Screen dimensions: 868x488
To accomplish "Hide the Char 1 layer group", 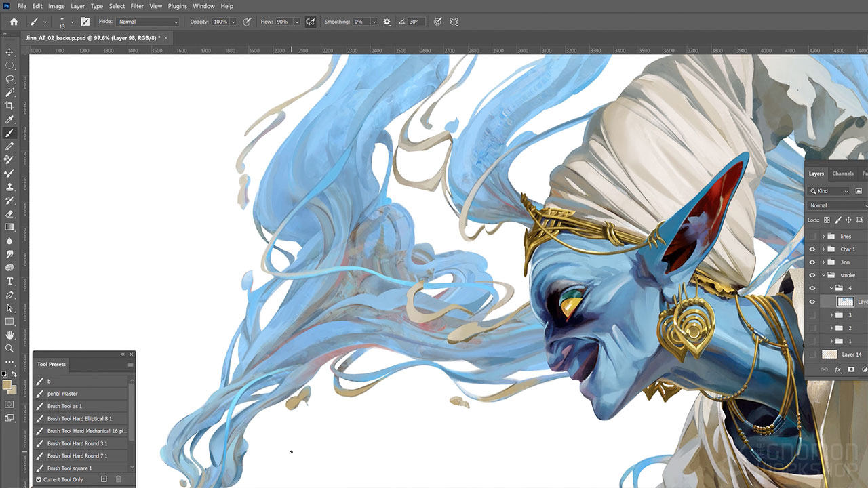I will 812,249.
